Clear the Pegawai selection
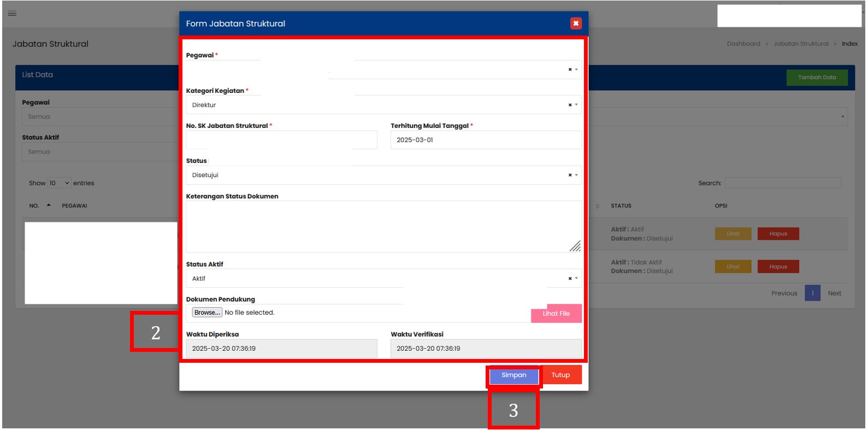 point(570,69)
